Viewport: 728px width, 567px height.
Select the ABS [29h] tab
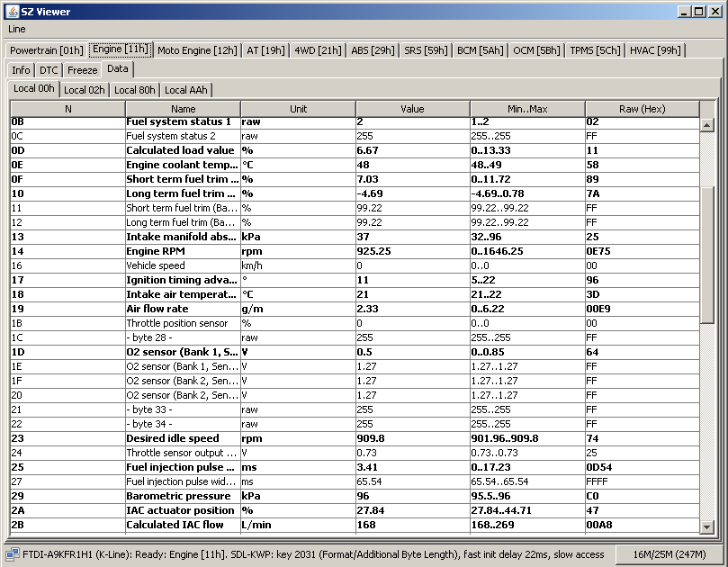click(x=373, y=50)
